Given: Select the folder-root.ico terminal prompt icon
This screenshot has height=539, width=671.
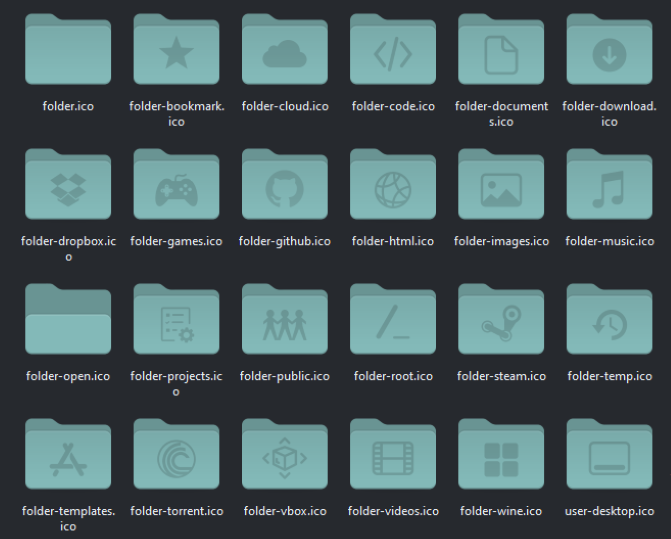Looking at the screenshot, I should [x=393, y=323].
